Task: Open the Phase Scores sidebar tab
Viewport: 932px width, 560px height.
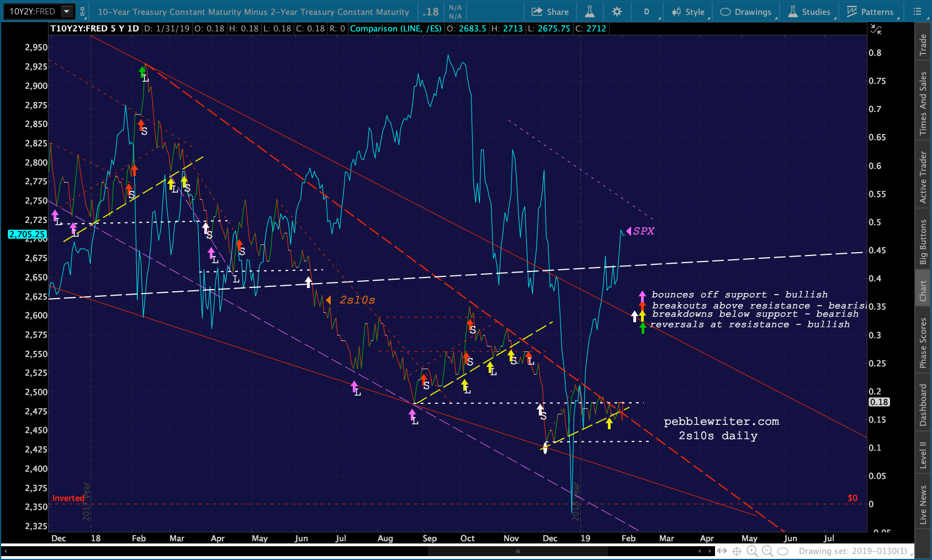Action: point(923,343)
